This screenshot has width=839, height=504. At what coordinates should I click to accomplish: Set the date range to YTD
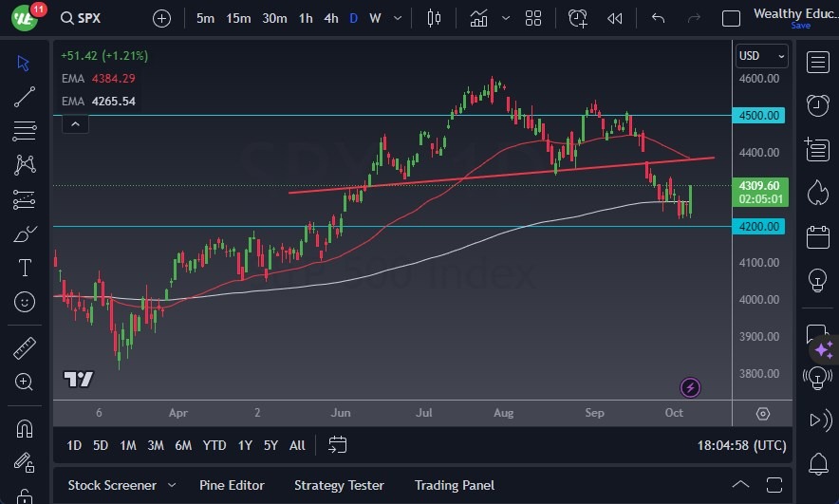point(214,445)
